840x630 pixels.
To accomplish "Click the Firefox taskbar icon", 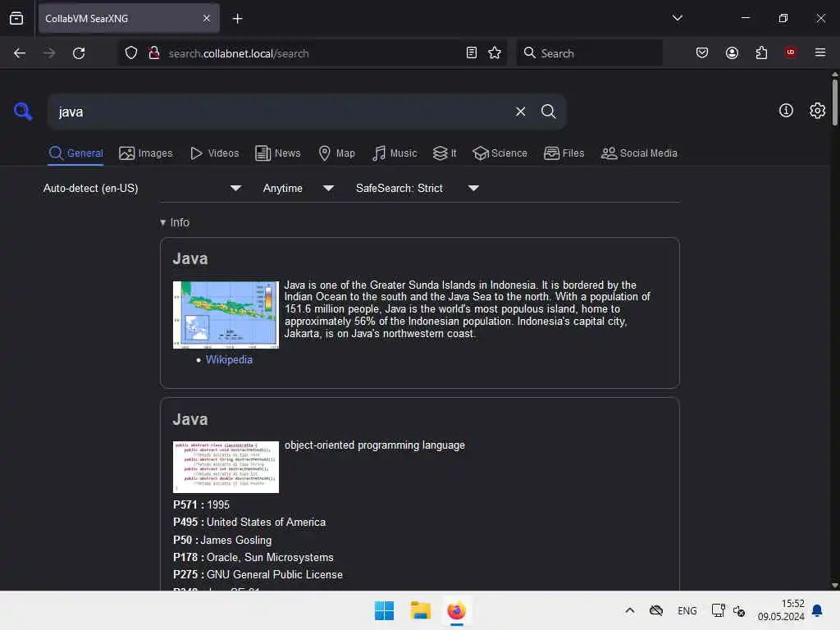I will [456, 610].
